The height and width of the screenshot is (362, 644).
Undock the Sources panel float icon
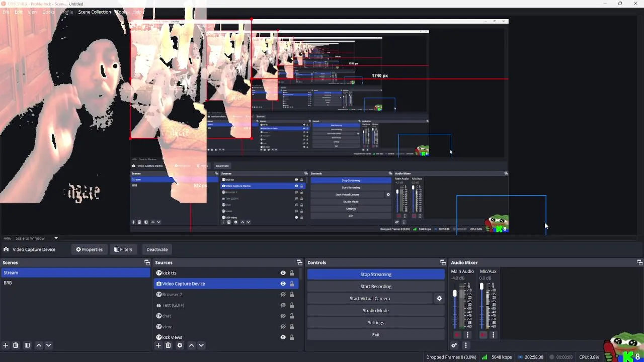click(x=299, y=262)
